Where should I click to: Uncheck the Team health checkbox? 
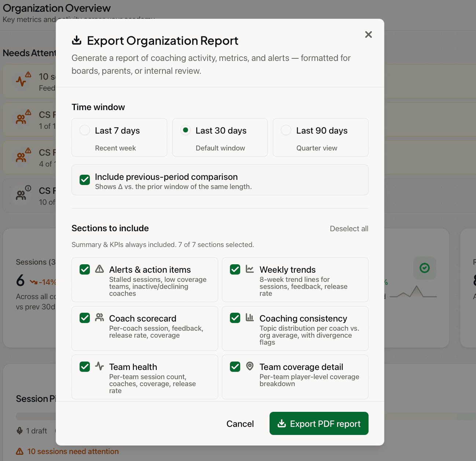click(x=85, y=367)
